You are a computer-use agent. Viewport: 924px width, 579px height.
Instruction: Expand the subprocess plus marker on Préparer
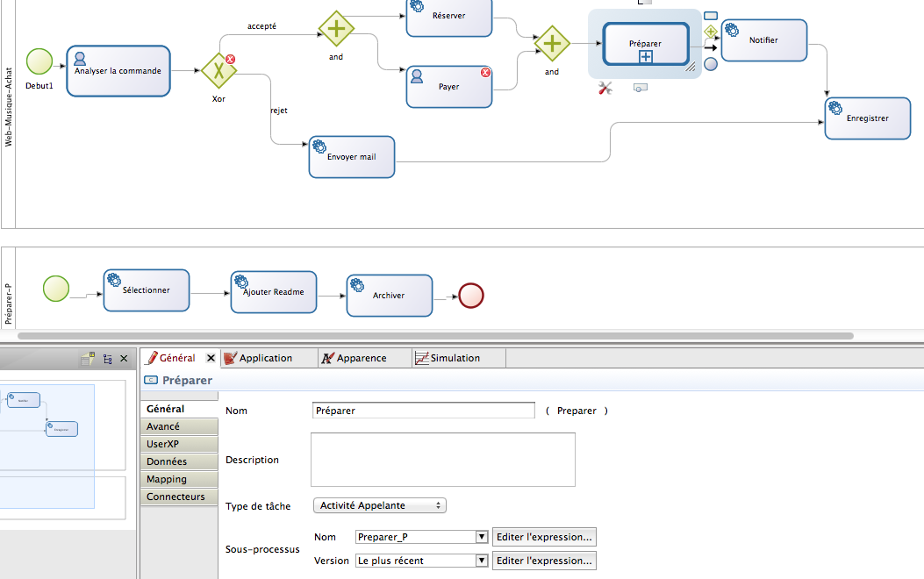click(645, 57)
